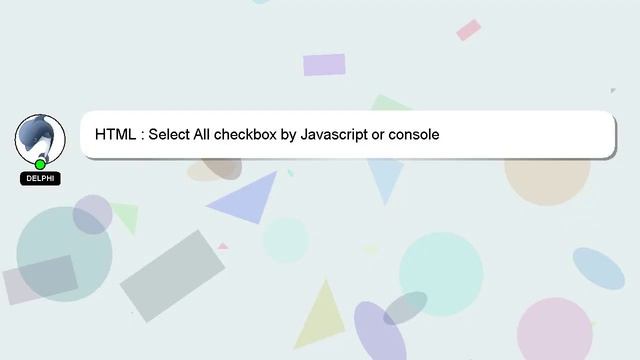Click the HTML Select All checkbox title text
This screenshot has width=640, height=360.
pyautogui.click(x=267, y=134)
